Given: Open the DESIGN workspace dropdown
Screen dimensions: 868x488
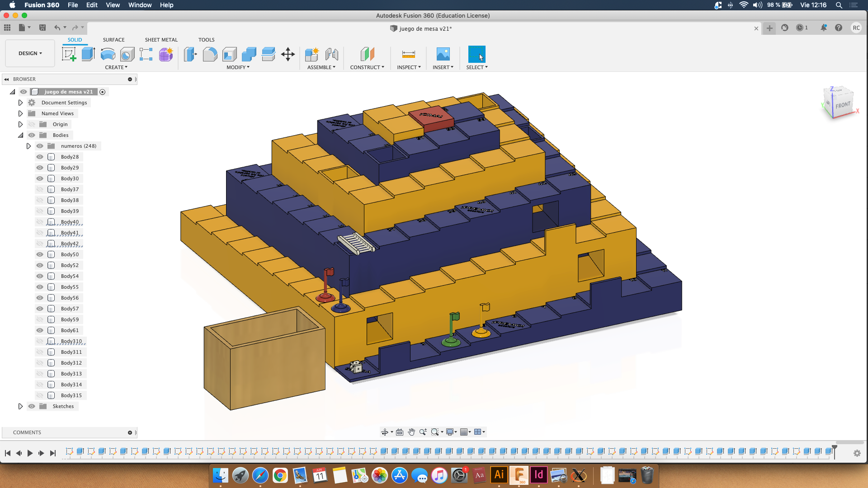Looking at the screenshot, I should (x=30, y=53).
